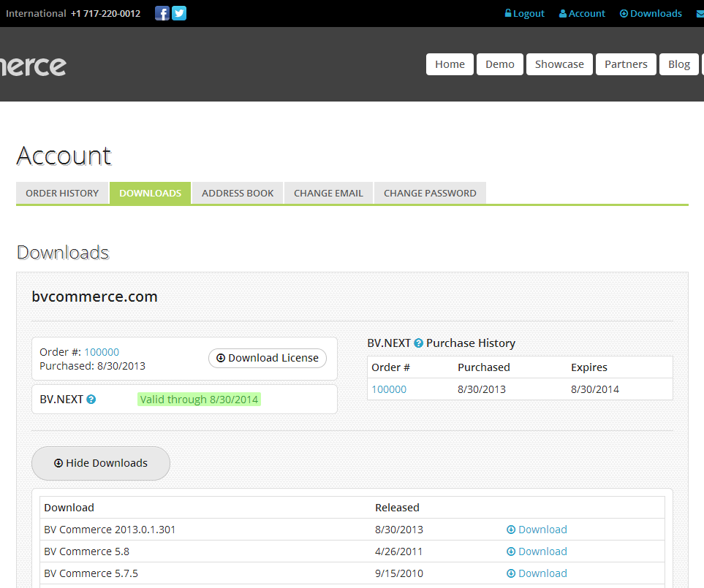This screenshot has height=588, width=704.
Task: Open the Partners menu item
Action: 626,64
